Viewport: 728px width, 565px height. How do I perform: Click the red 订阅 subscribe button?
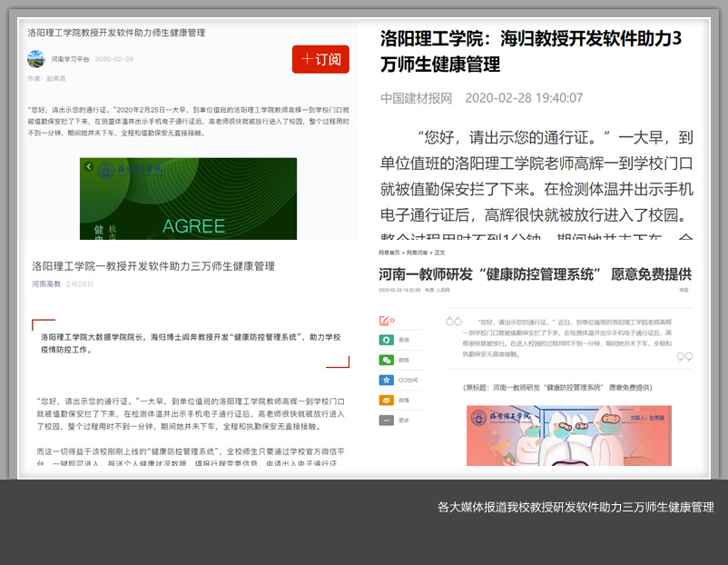(320, 59)
